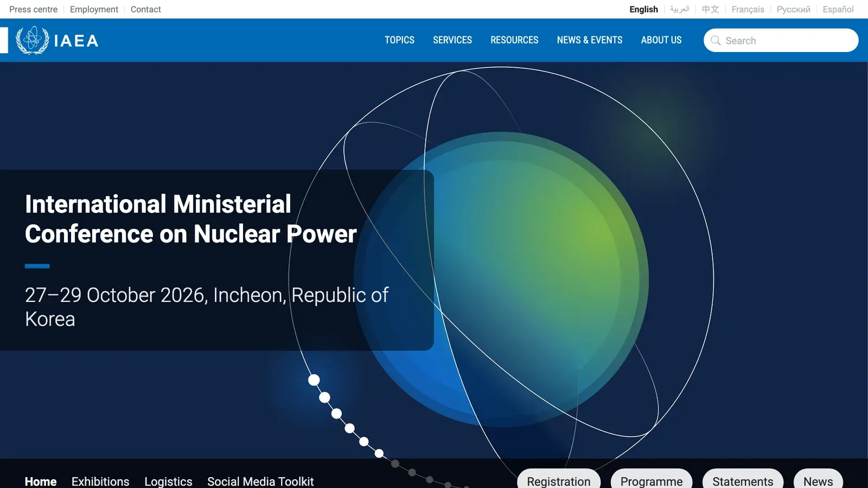Open the News & Events menu
This screenshot has width=868, height=488.
click(x=590, y=40)
